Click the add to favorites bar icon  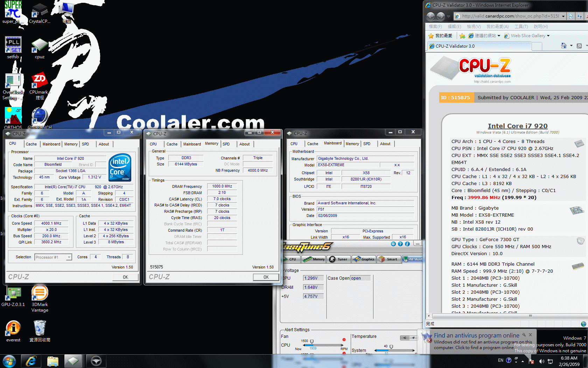click(462, 36)
